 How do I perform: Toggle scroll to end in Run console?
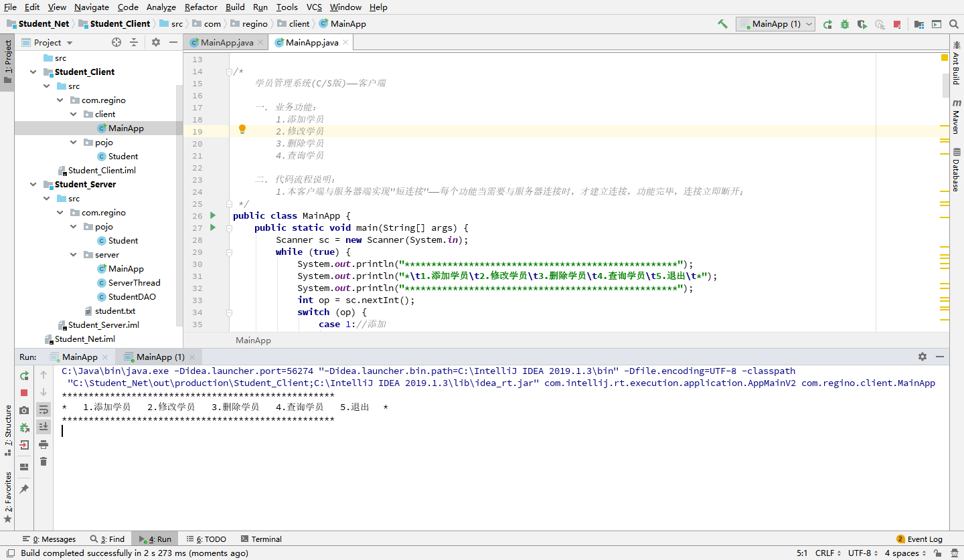pos(44,426)
